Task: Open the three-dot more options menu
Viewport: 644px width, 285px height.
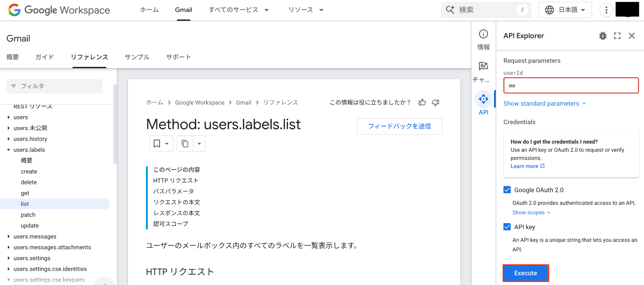Action: point(606,10)
